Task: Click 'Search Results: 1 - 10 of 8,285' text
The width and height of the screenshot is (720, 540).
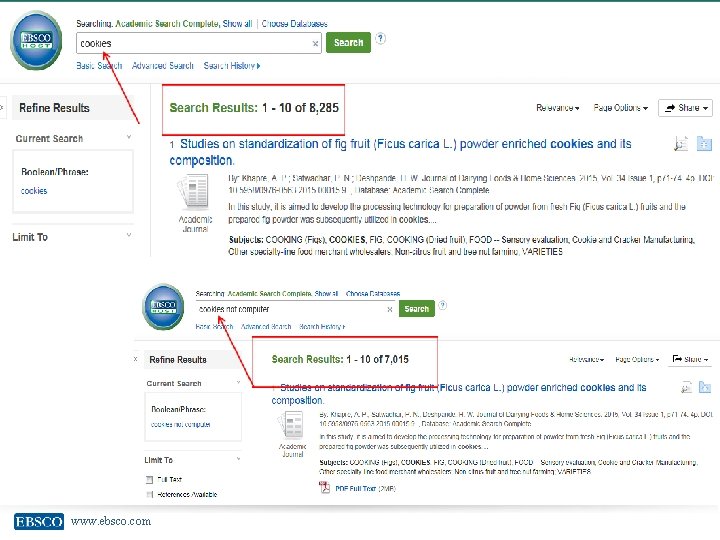Action: click(x=254, y=107)
